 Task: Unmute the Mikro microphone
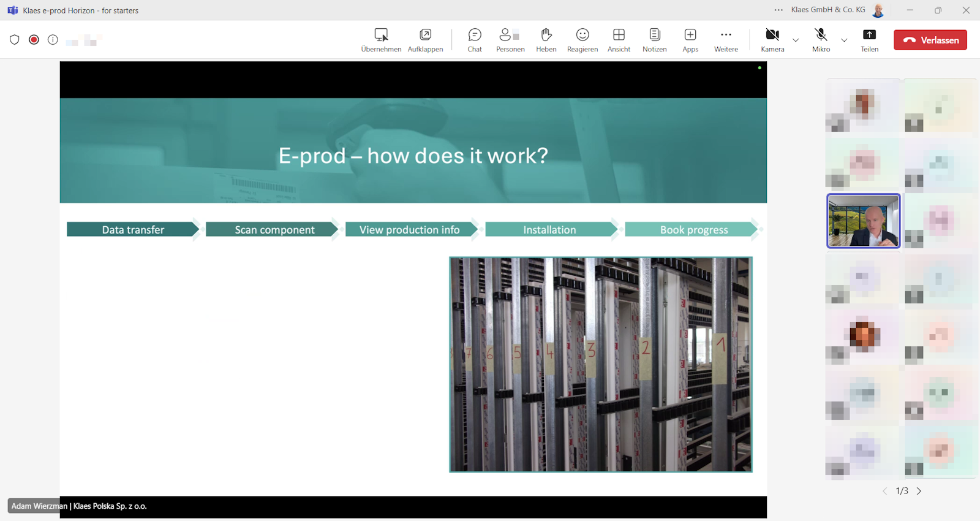pyautogui.click(x=821, y=40)
